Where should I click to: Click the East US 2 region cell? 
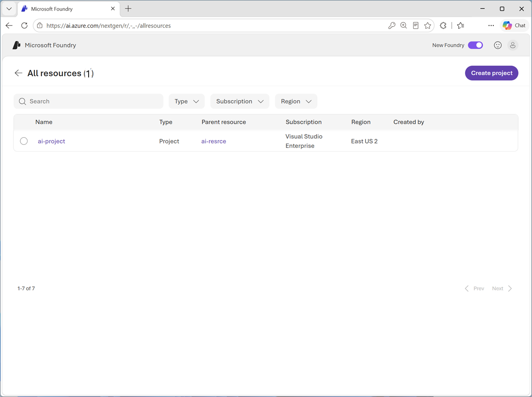click(364, 141)
